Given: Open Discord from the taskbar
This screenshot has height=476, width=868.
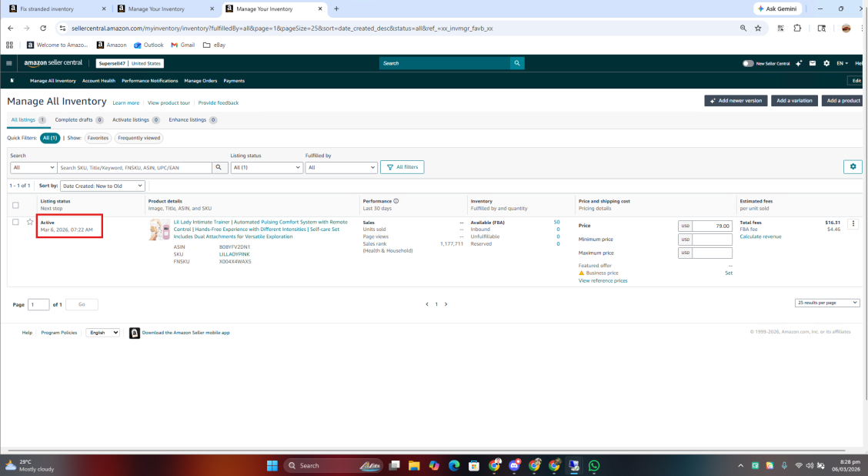Looking at the screenshot, I should [x=514, y=465].
